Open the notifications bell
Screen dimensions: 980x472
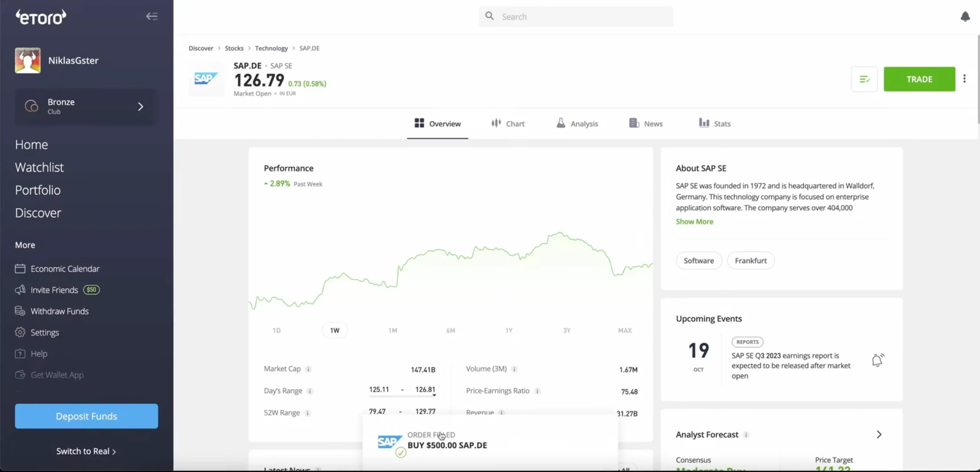(965, 16)
